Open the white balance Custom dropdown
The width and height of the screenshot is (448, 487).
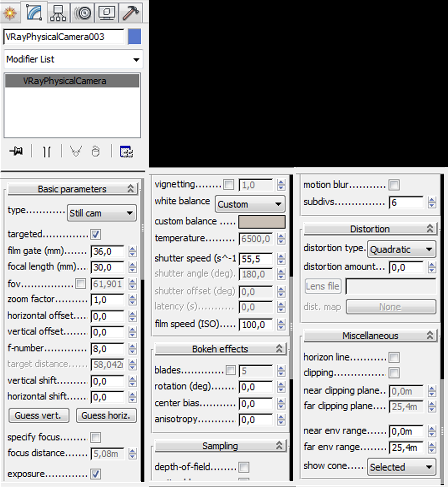click(x=250, y=204)
